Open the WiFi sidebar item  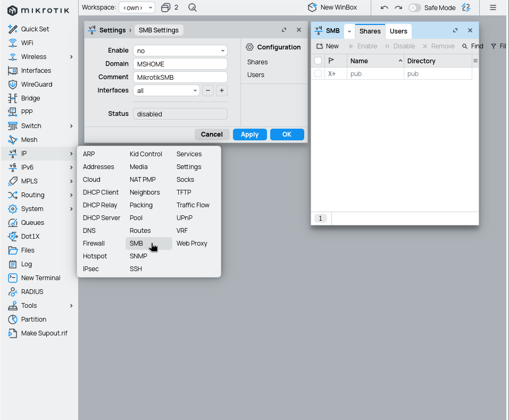point(27,43)
